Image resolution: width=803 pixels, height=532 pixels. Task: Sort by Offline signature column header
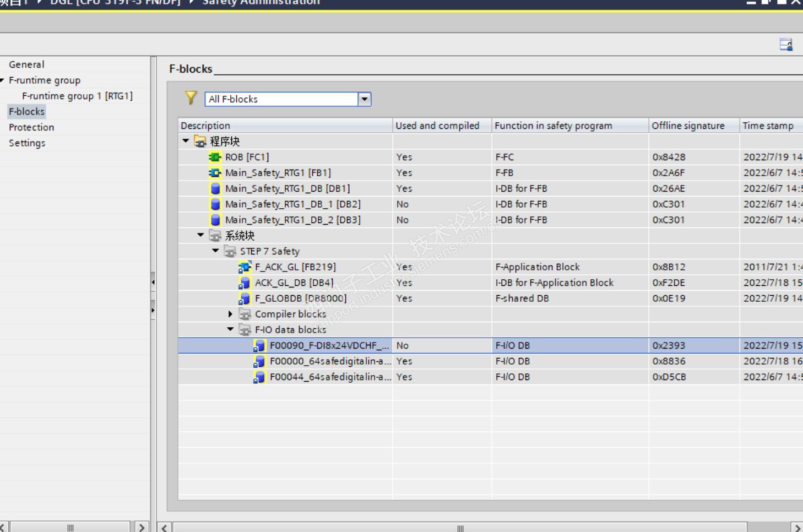pyautogui.click(x=695, y=126)
